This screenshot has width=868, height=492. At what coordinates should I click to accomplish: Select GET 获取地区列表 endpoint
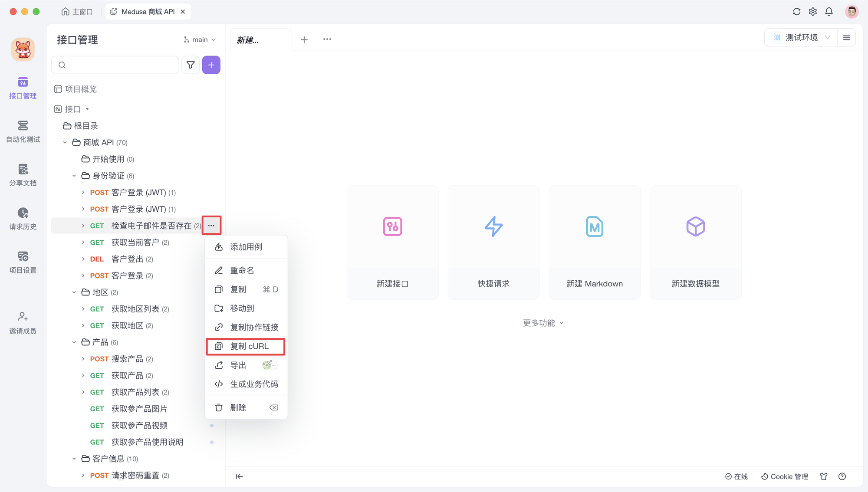coord(129,309)
